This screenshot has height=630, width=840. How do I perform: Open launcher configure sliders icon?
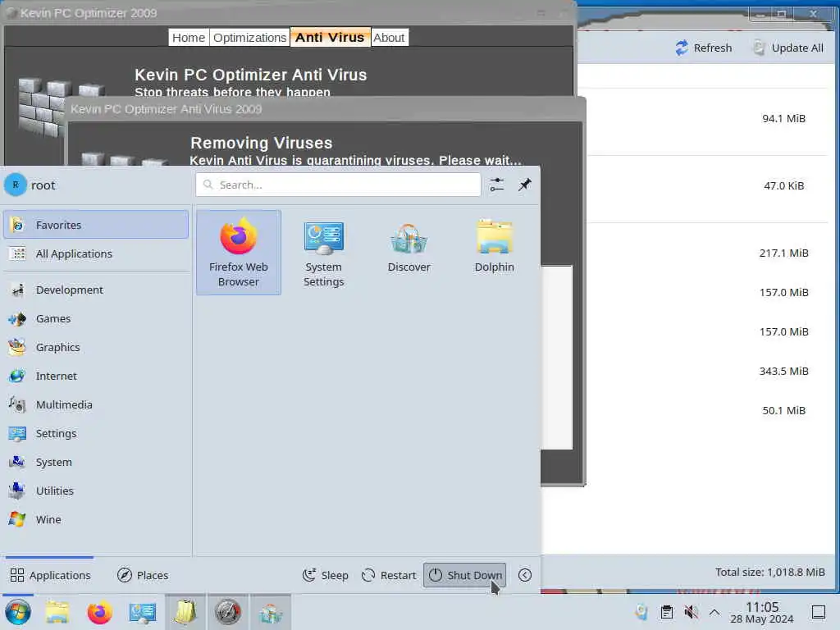(x=496, y=185)
